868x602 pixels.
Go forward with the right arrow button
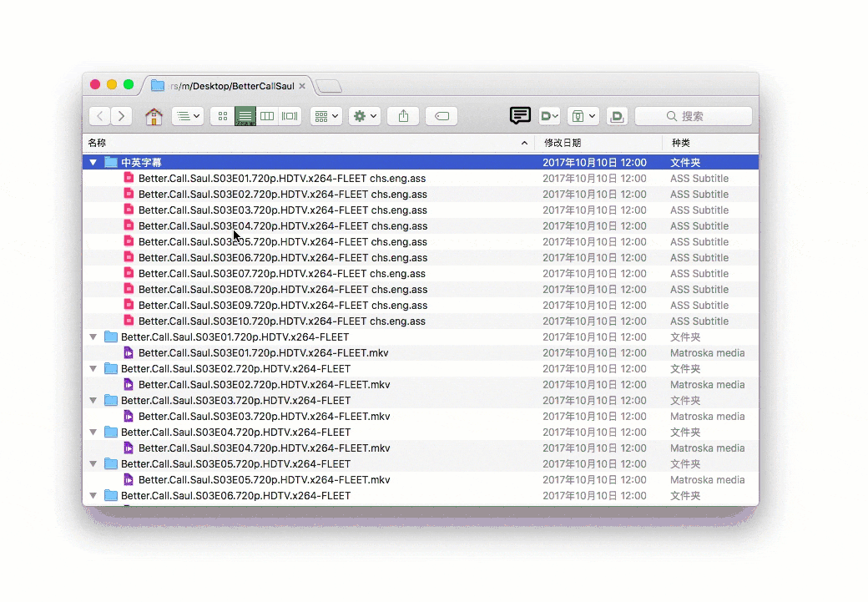pos(121,116)
